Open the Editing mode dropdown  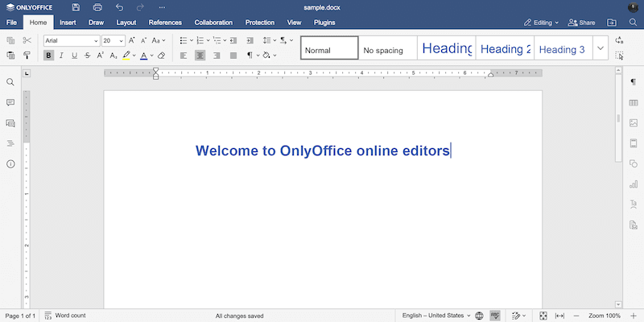pyautogui.click(x=541, y=23)
